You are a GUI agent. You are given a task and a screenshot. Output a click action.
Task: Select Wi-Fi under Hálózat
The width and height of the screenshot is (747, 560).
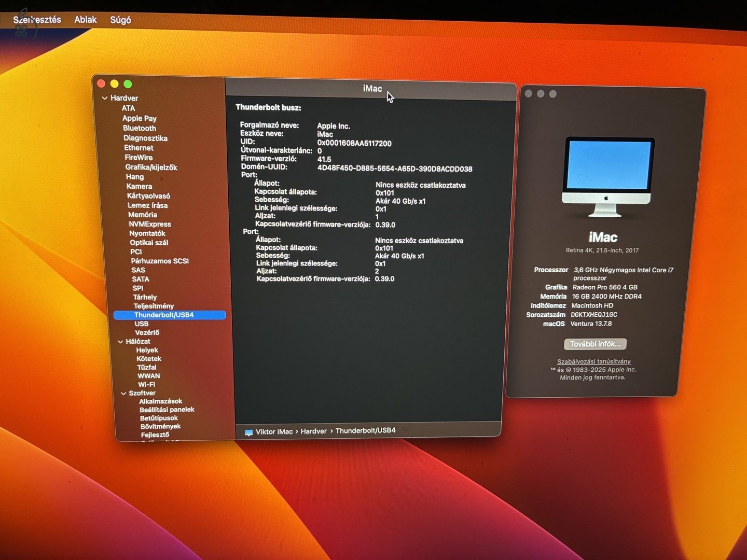coord(146,384)
